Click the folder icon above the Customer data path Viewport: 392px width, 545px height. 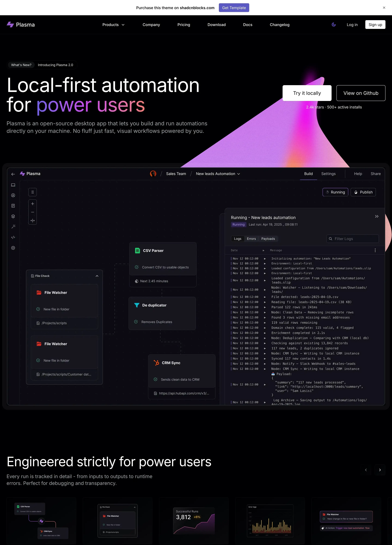[x=39, y=344]
